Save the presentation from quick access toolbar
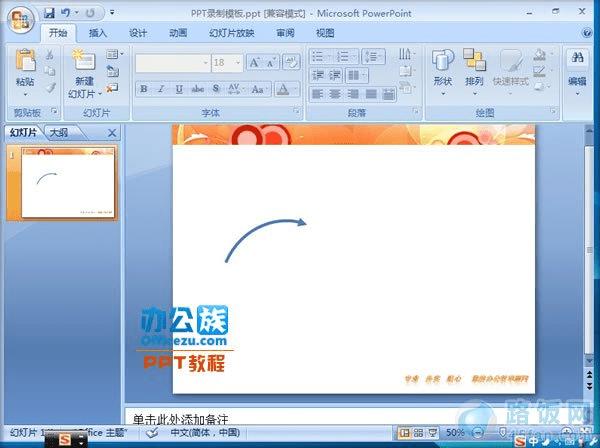600x448 pixels. (49, 13)
